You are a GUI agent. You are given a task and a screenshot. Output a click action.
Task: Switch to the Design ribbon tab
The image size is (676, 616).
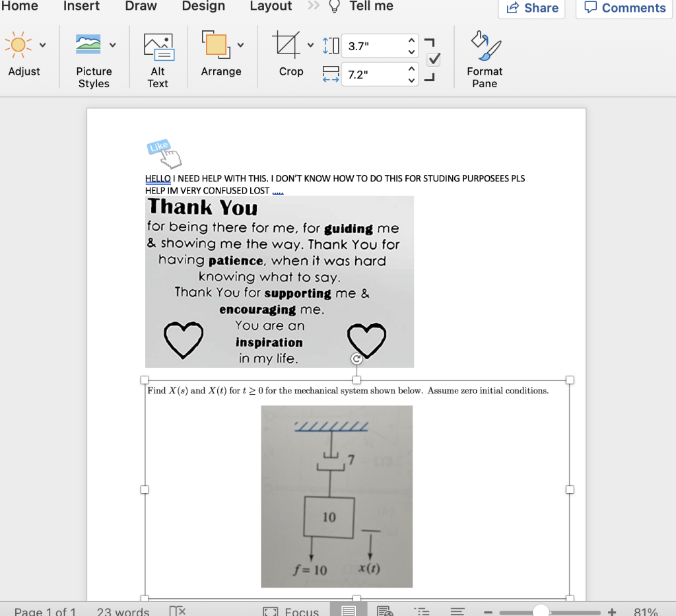click(203, 7)
